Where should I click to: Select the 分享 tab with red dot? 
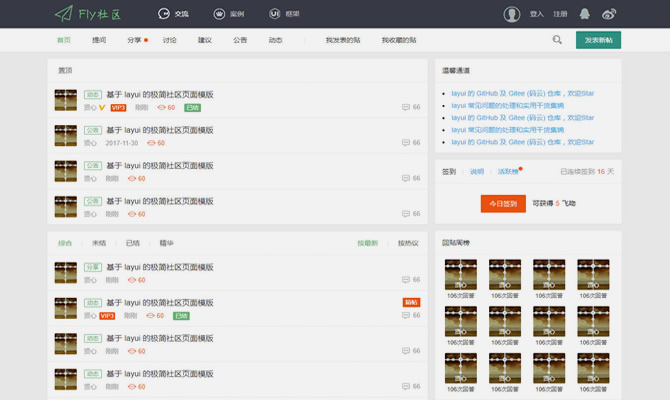(x=136, y=40)
